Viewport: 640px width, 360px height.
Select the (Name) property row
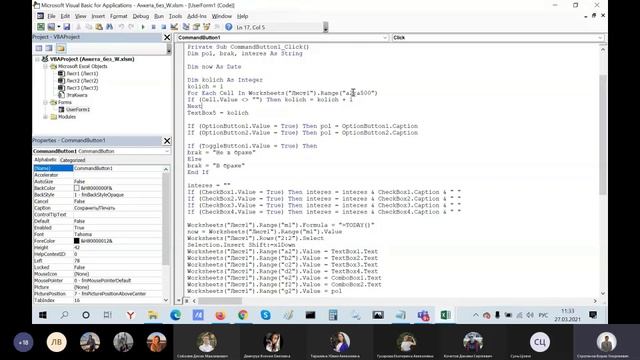[x=97, y=168]
